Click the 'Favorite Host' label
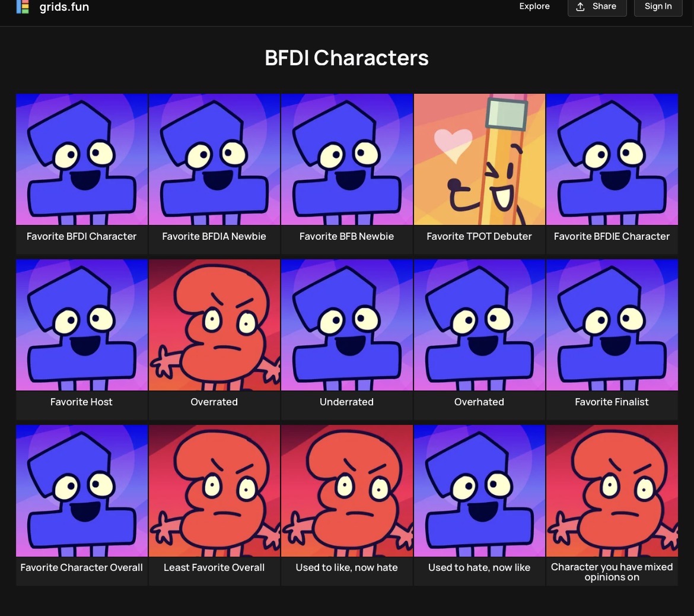Screen dimensions: 694x616 pyautogui.click(x=81, y=402)
